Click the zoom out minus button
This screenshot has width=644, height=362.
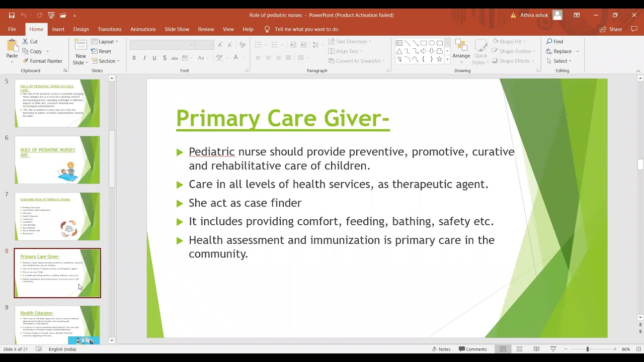[x=565, y=349]
